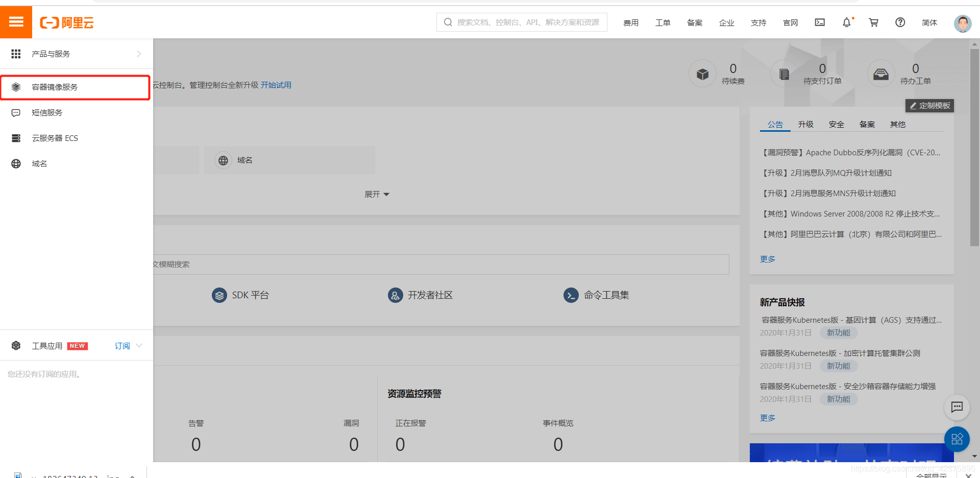The image size is (980, 478).
Task: Click the 待续费 box icon
Action: [703, 74]
